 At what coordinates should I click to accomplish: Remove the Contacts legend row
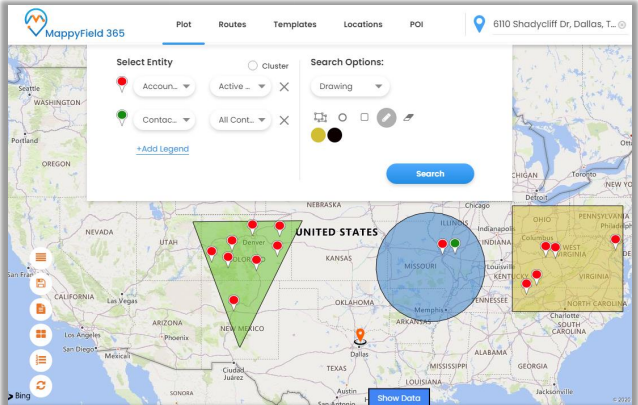point(284,120)
